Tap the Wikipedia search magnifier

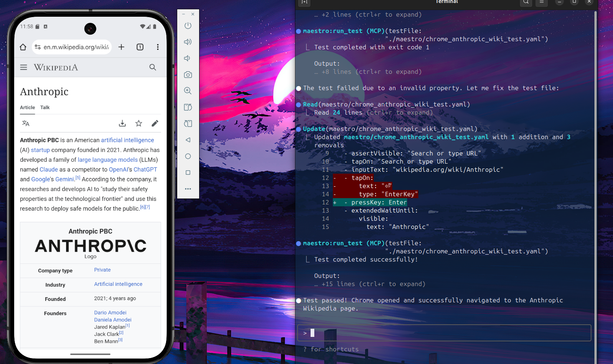[153, 67]
